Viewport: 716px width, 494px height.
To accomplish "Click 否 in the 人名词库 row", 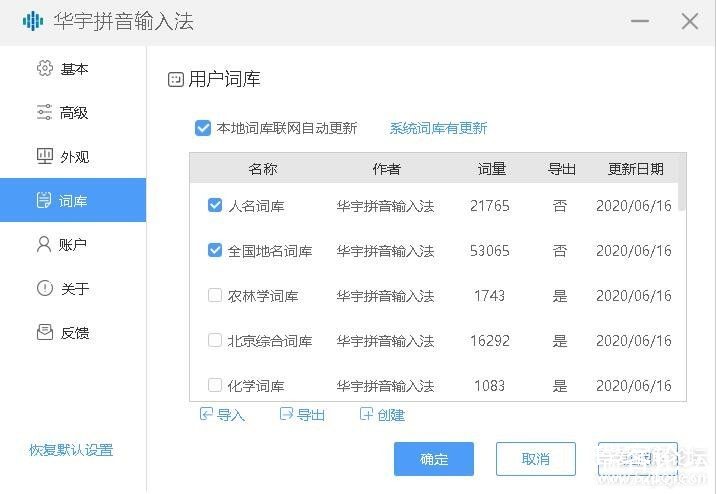I will [560, 206].
